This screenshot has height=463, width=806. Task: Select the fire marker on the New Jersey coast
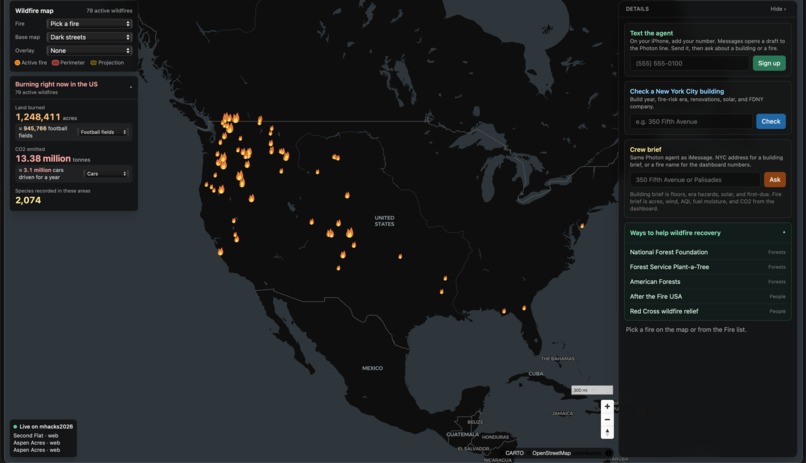(582, 226)
